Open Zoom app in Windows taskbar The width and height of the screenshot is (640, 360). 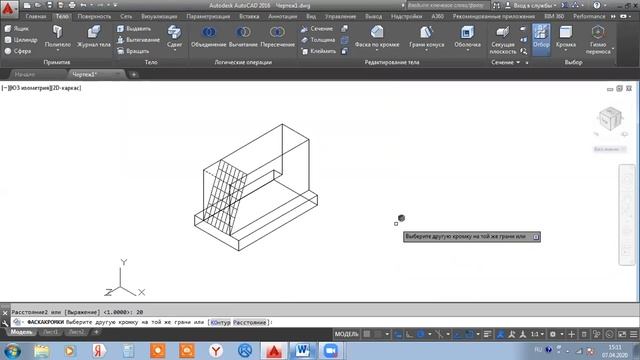pyautogui.click(x=331, y=351)
